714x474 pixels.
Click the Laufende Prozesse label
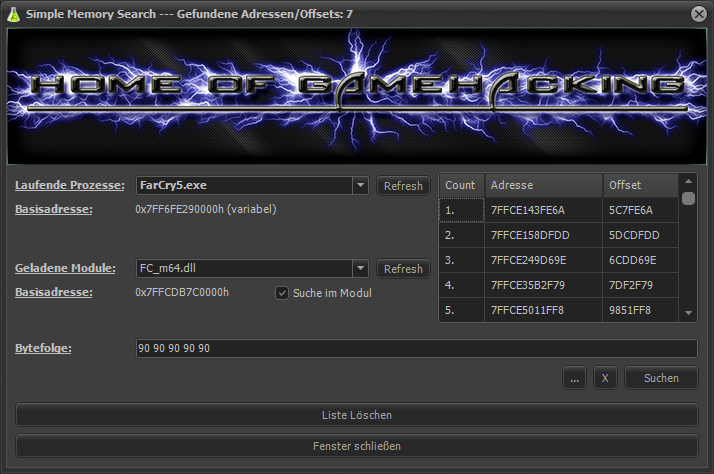click(x=70, y=185)
